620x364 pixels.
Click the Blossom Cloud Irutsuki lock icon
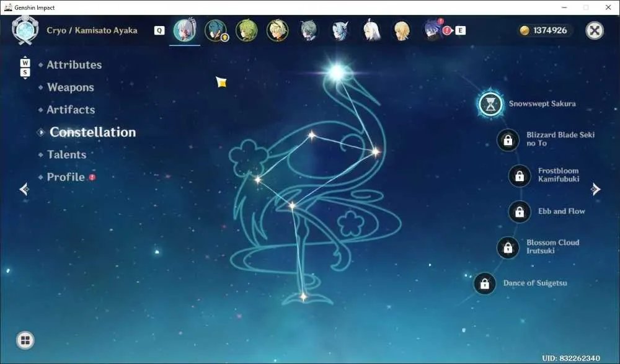pyautogui.click(x=508, y=247)
